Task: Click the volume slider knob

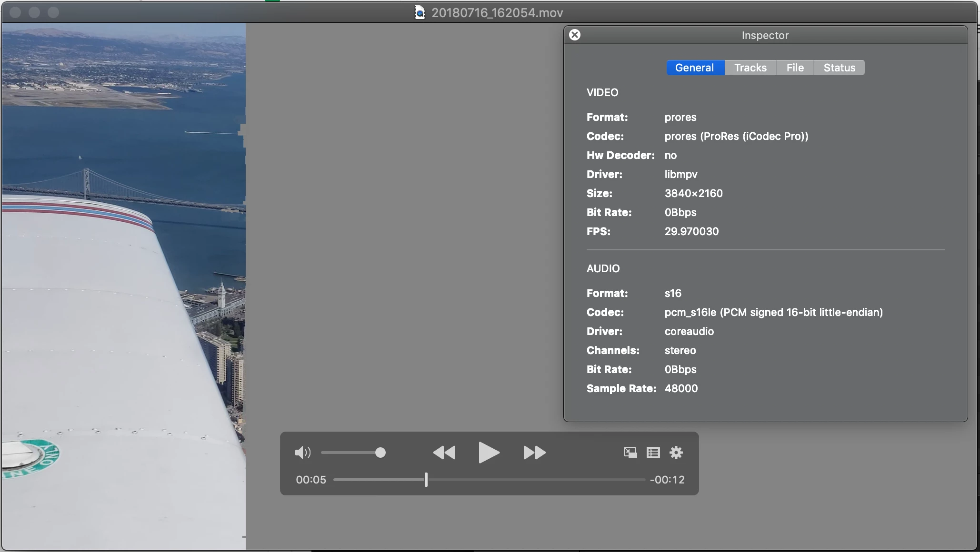Action: point(380,453)
